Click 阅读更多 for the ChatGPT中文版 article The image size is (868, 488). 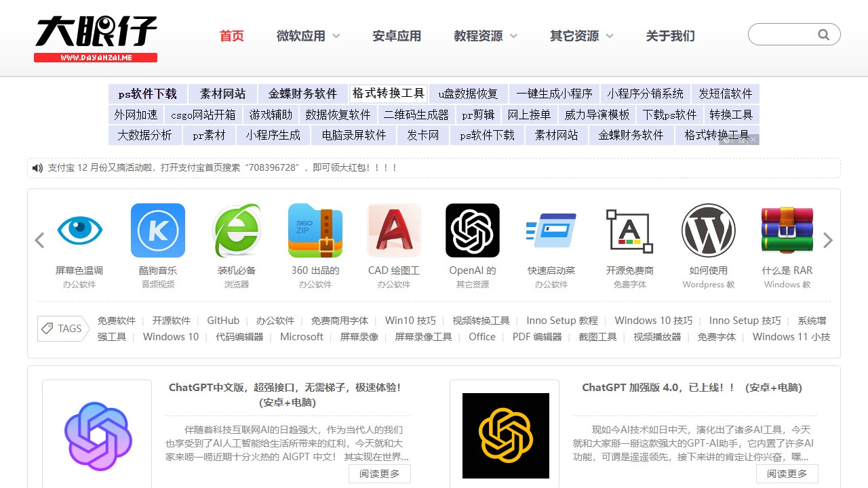click(380, 474)
